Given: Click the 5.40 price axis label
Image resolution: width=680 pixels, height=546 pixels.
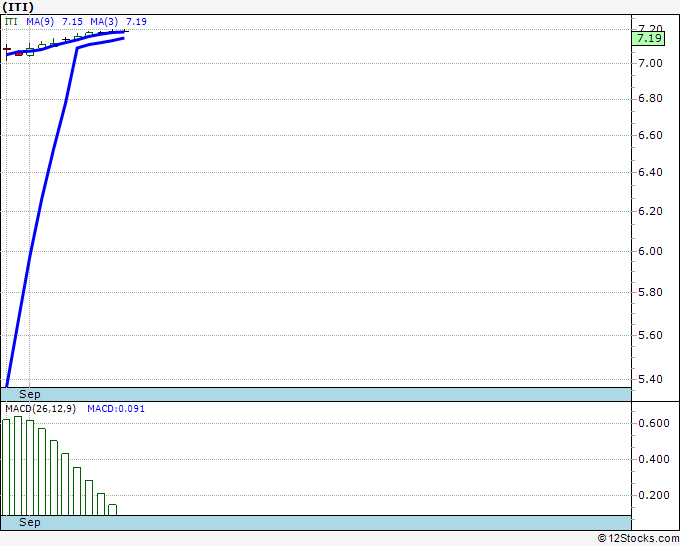Looking at the screenshot, I should [x=651, y=379].
